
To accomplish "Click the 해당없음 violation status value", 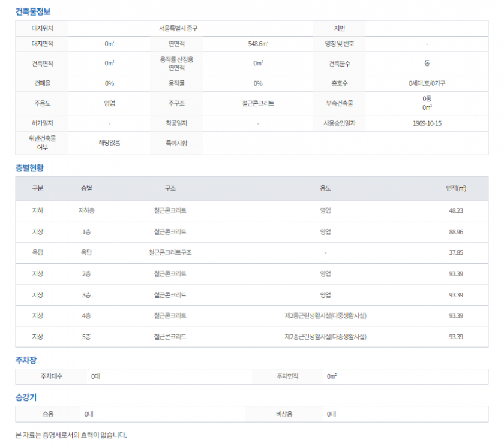I will click(x=109, y=143).
